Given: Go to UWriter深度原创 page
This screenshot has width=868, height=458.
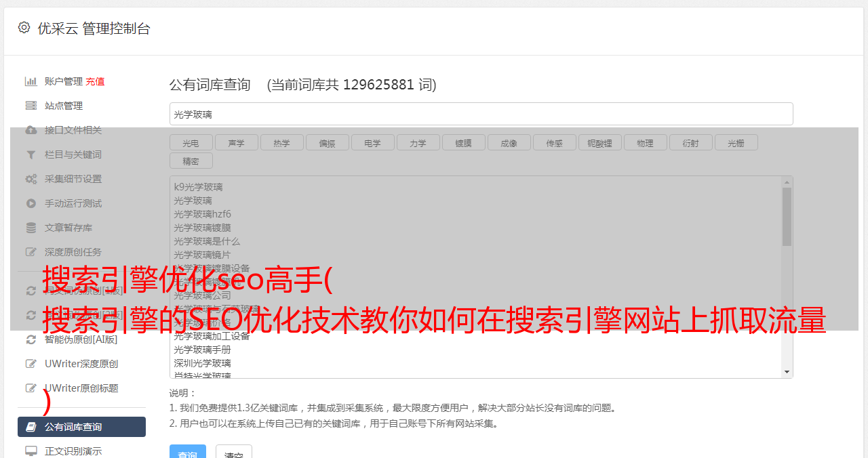Looking at the screenshot, I should (81, 364).
